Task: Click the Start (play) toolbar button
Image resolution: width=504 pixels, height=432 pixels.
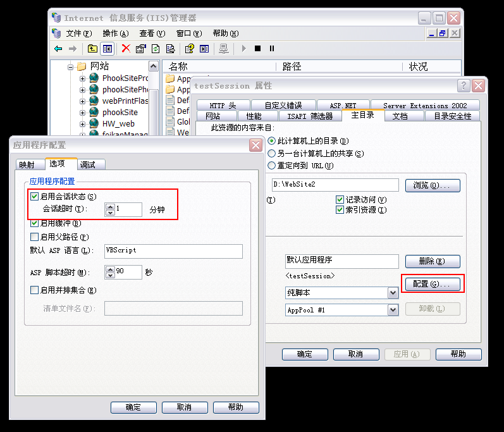Action: tap(243, 49)
